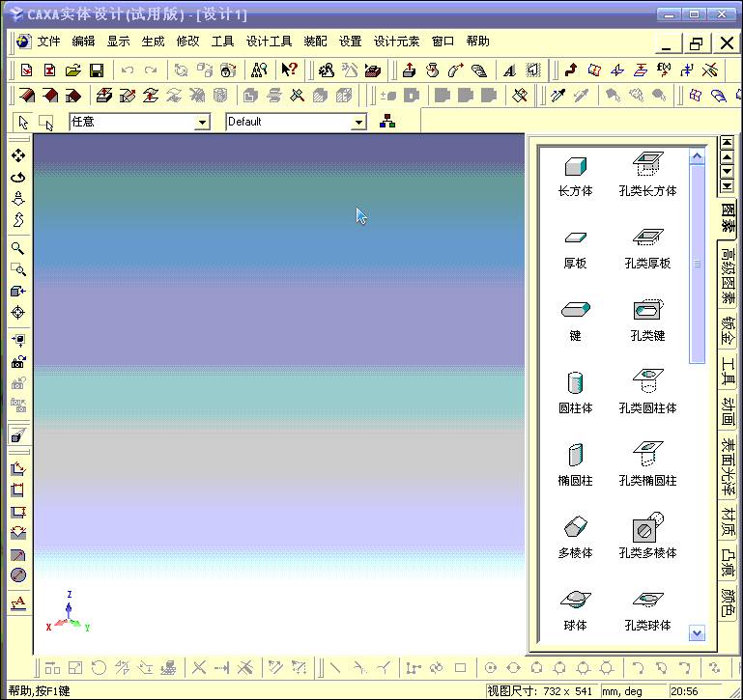Screen dimensions: 743x700
Task: Click the selection arrow tool
Action: click(x=23, y=123)
